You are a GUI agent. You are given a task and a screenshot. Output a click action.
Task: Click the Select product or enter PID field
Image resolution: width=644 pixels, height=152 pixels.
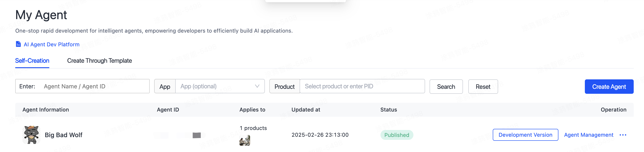pyautogui.click(x=362, y=86)
